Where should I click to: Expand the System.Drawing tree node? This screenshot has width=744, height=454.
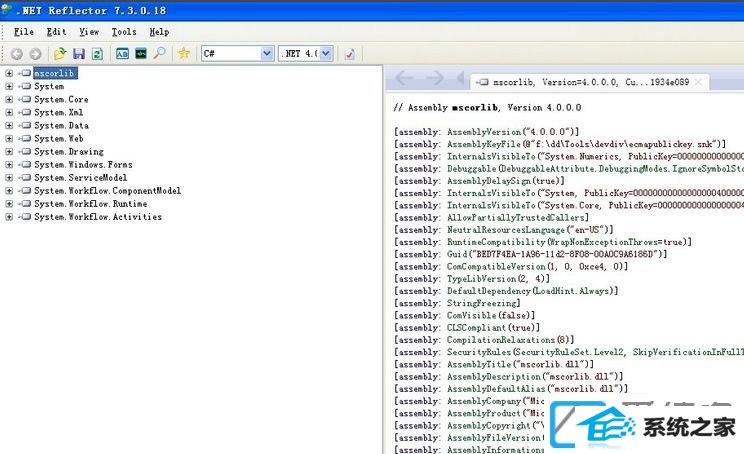click(9, 151)
